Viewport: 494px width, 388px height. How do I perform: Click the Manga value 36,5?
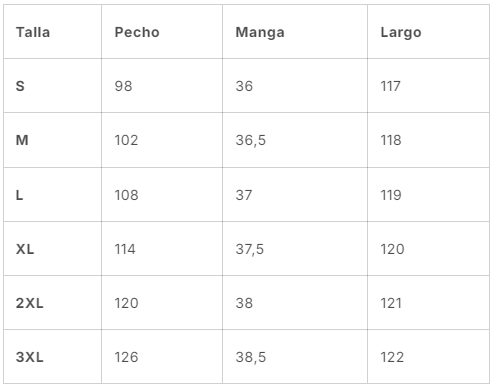(x=251, y=140)
